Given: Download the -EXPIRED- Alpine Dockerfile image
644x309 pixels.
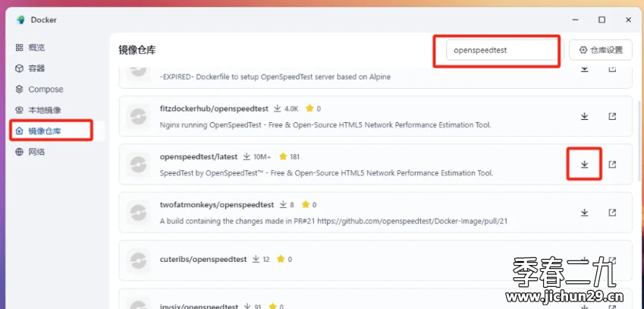Looking at the screenshot, I should coord(584,68).
